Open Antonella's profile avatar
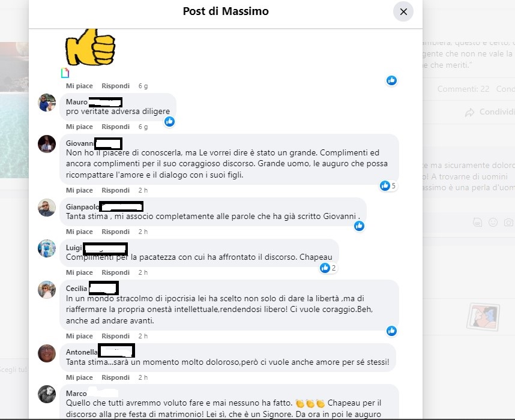Image resolution: width=515 pixels, height=420 pixels. (47, 353)
